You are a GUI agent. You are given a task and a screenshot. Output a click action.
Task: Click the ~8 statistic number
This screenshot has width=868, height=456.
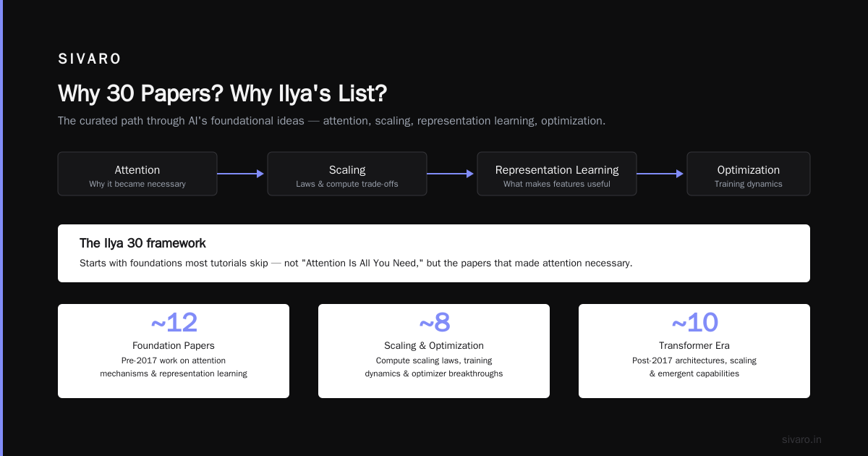pyautogui.click(x=434, y=323)
